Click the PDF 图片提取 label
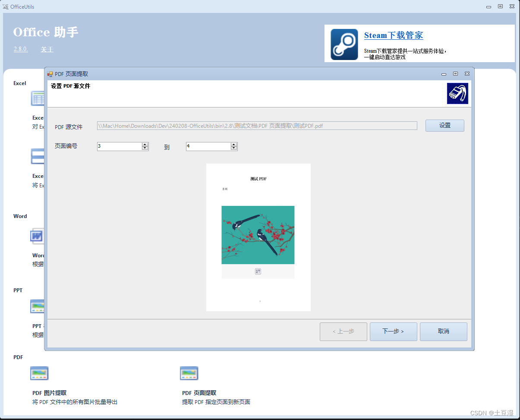 pos(49,393)
